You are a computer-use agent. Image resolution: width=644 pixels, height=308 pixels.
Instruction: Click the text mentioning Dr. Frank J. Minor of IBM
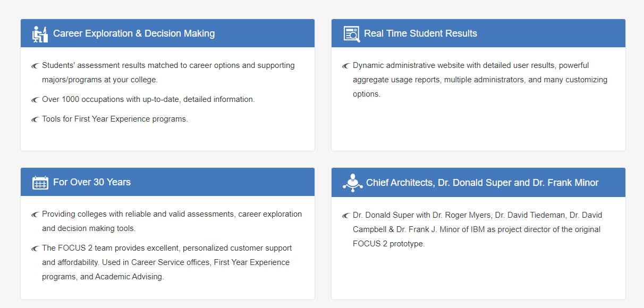477,229
